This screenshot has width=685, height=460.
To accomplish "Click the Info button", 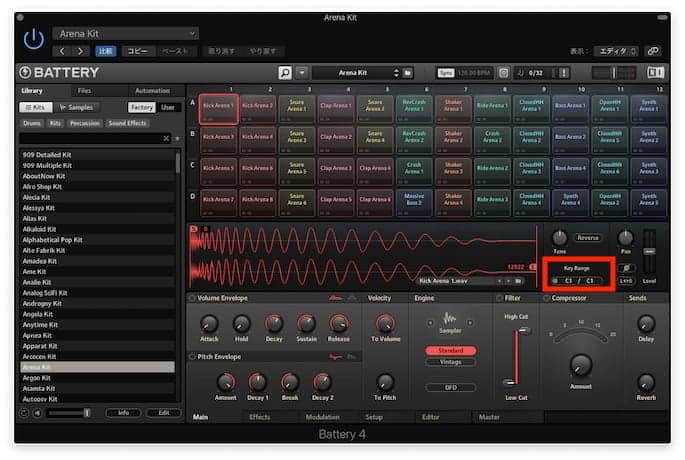I will point(123,413).
